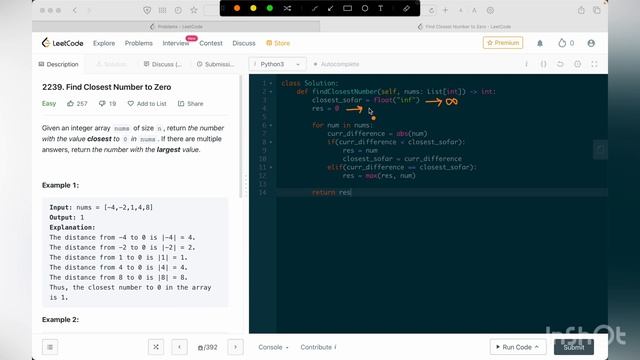This screenshot has height=360, width=640.
Task: Select the text annotation tool
Action: tap(380, 8)
